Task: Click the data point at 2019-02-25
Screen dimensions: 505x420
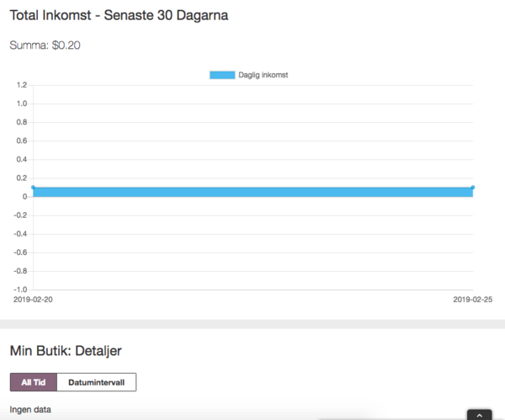Action: pyautogui.click(x=473, y=187)
